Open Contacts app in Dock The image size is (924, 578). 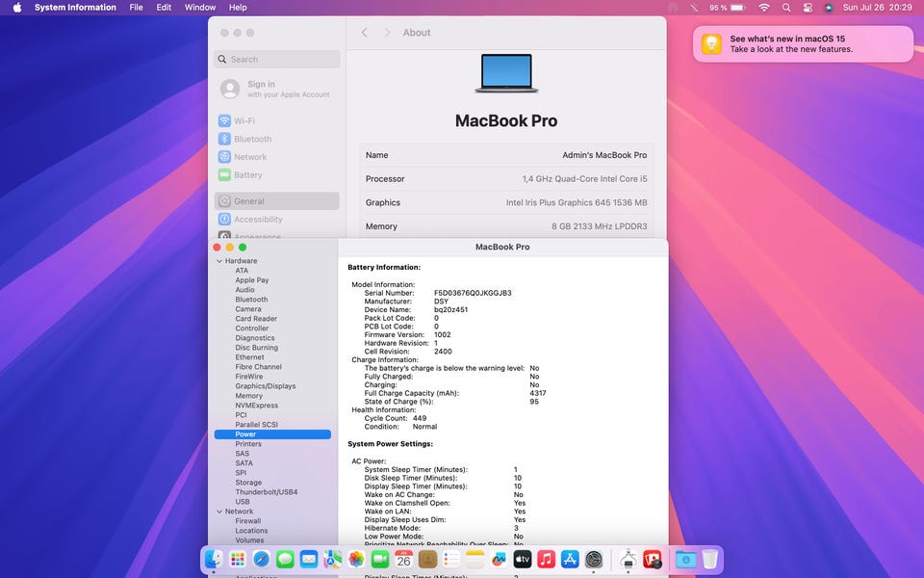point(427,559)
